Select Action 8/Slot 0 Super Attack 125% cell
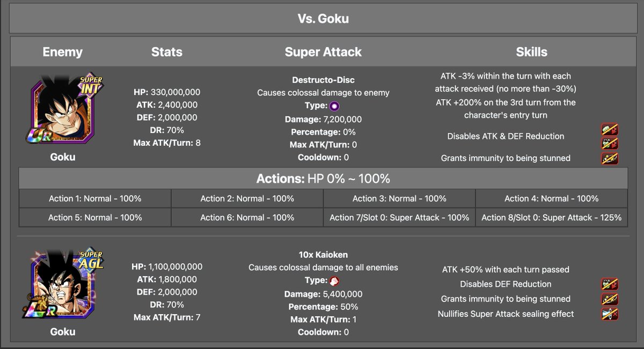The image size is (644, 349). (551, 217)
